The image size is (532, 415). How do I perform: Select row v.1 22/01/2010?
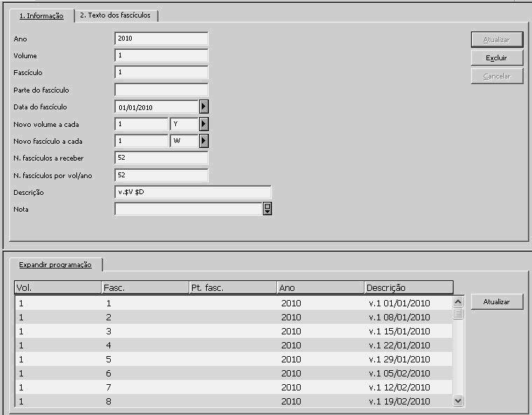coord(233,345)
